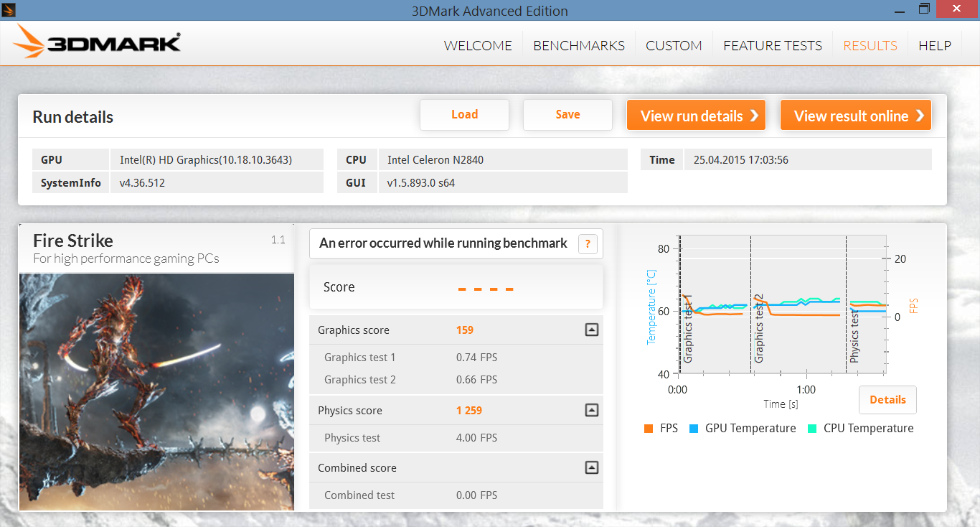The image size is (980, 527).
Task: Open the Feature Tests tab
Action: [x=773, y=46]
